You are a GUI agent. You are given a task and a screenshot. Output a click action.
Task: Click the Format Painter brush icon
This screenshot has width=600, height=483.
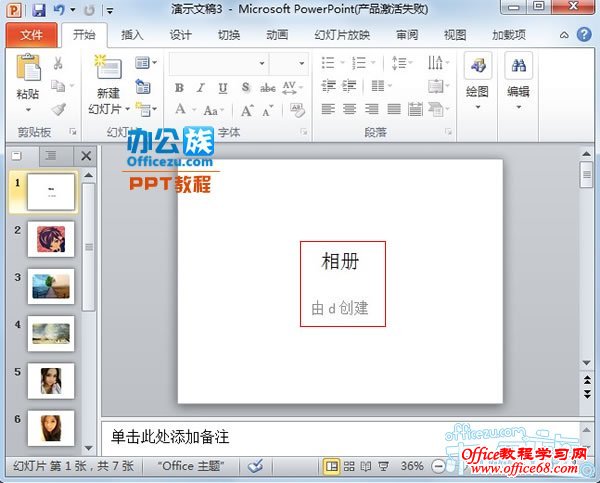point(58,109)
